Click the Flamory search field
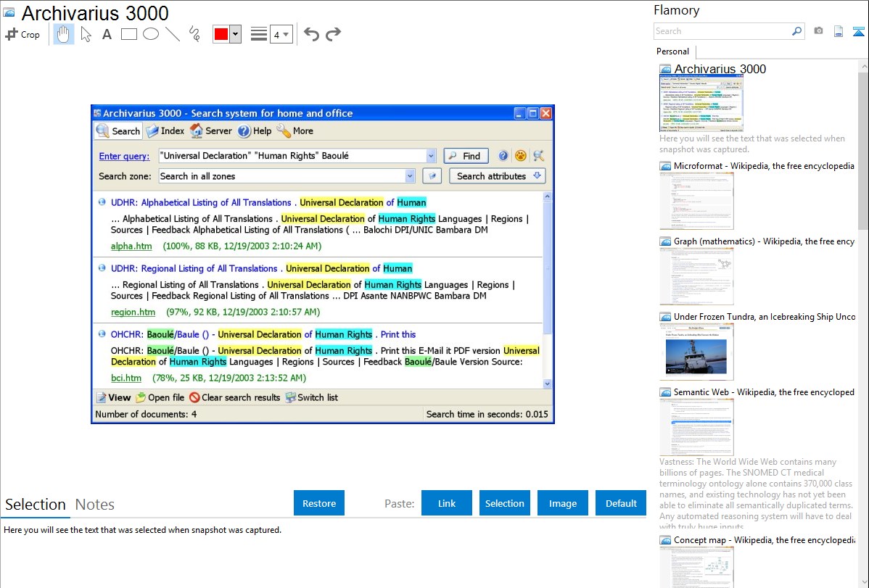The width and height of the screenshot is (869, 588). (x=722, y=31)
